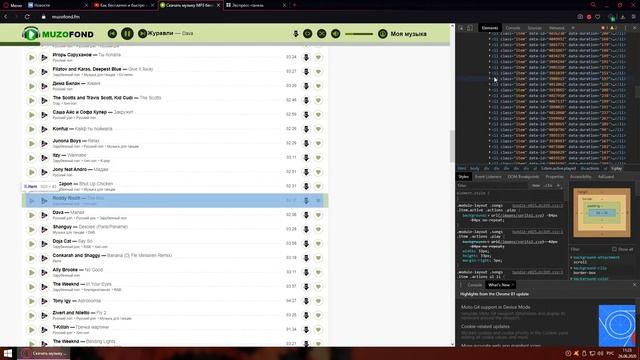Screen dimensions: 640x360
Task: Open the Filatov and Karas artist link
Action: (87, 69)
